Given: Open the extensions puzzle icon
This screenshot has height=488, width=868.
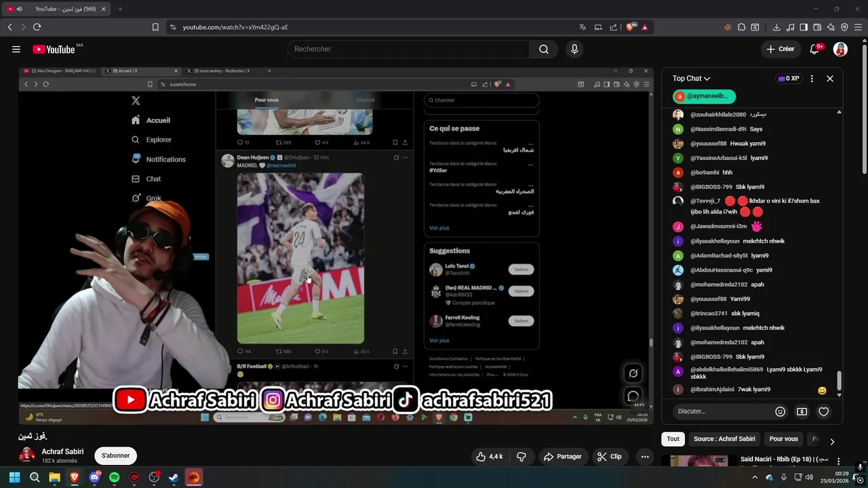Looking at the screenshot, I should pos(741,27).
